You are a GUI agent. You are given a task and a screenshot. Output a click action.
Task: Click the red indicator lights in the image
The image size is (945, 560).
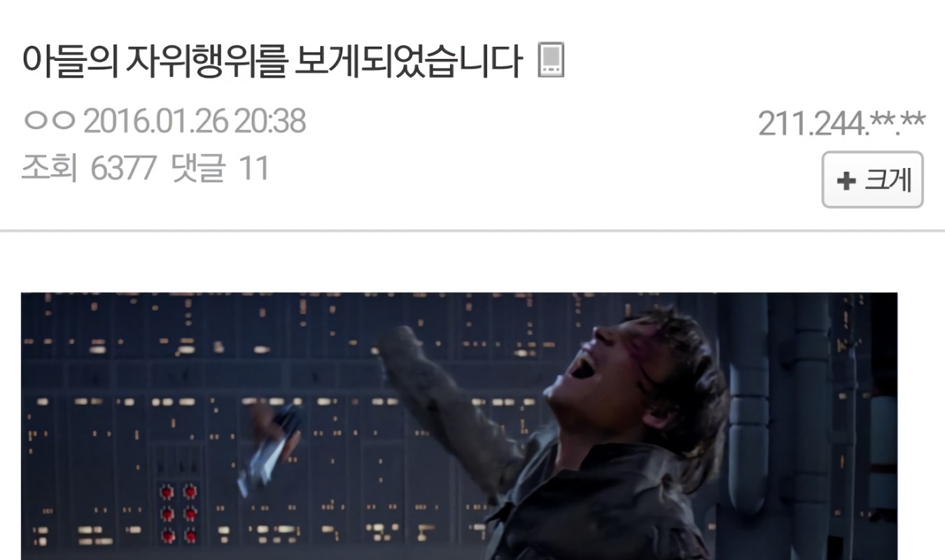click(x=178, y=513)
